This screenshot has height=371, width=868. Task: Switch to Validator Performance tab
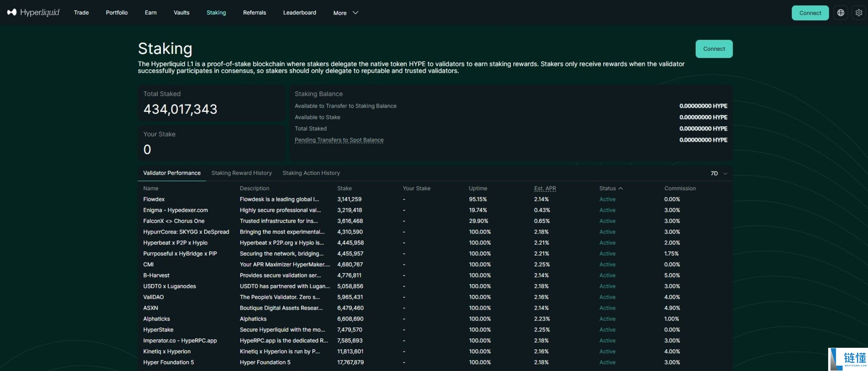tap(172, 173)
